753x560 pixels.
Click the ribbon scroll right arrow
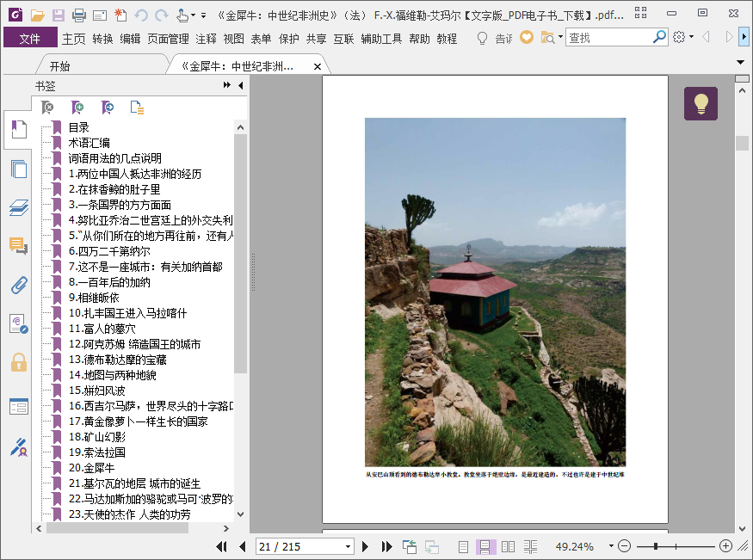tap(744, 37)
